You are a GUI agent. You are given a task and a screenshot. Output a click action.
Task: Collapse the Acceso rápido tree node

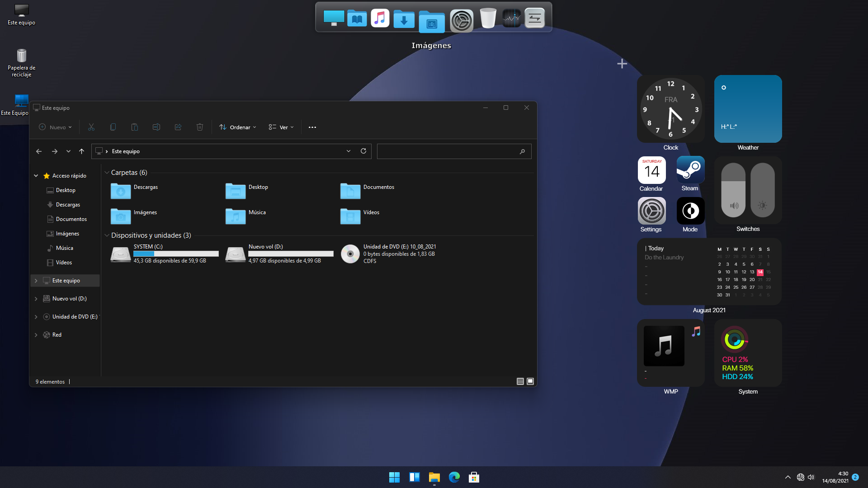(x=36, y=176)
